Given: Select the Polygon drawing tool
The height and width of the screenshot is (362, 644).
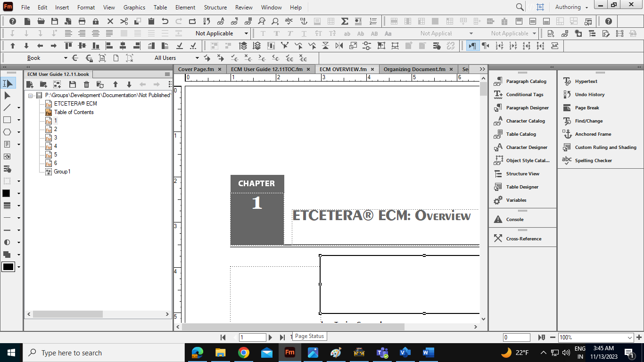Looking at the screenshot, I should click(7, 132).
